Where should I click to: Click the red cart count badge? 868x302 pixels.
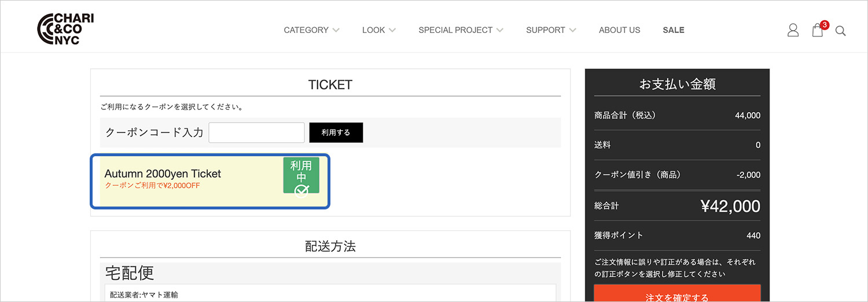(825, 25)
